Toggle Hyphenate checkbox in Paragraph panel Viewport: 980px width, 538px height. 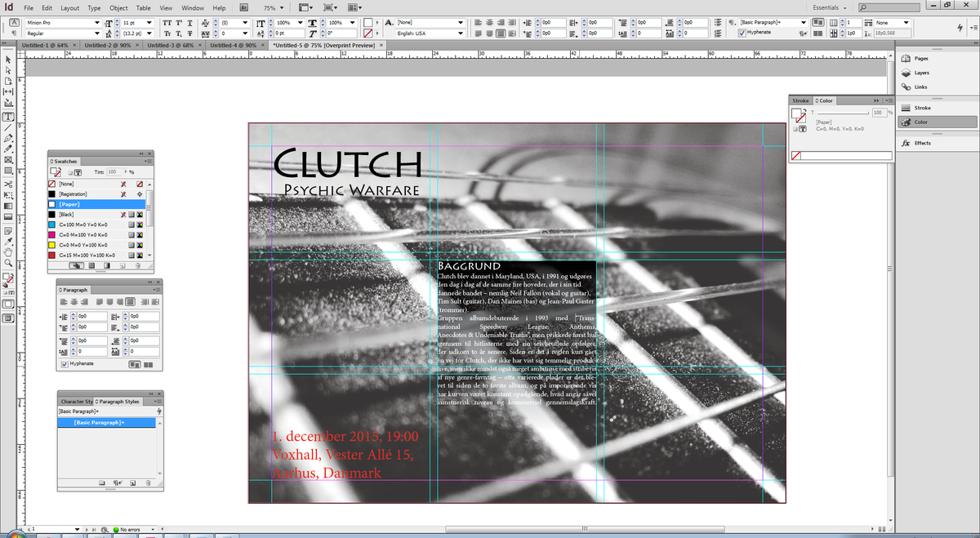point(65,363)
